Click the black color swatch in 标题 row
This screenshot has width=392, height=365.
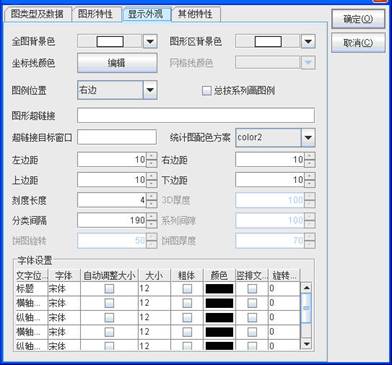tap(219, 289)
